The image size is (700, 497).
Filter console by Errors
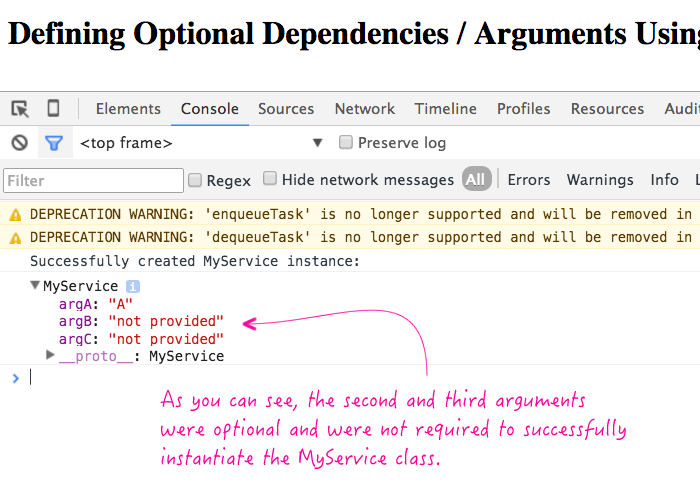click(x=529, y=180)
